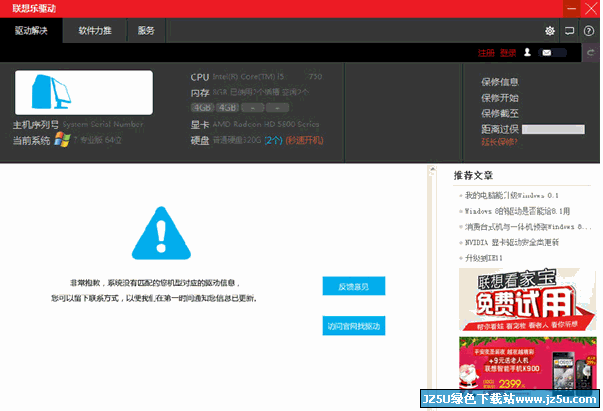Viewport: 603px width, 411px height.
Task: Click the blue warning triangle icon
Action: coord(161,233)
